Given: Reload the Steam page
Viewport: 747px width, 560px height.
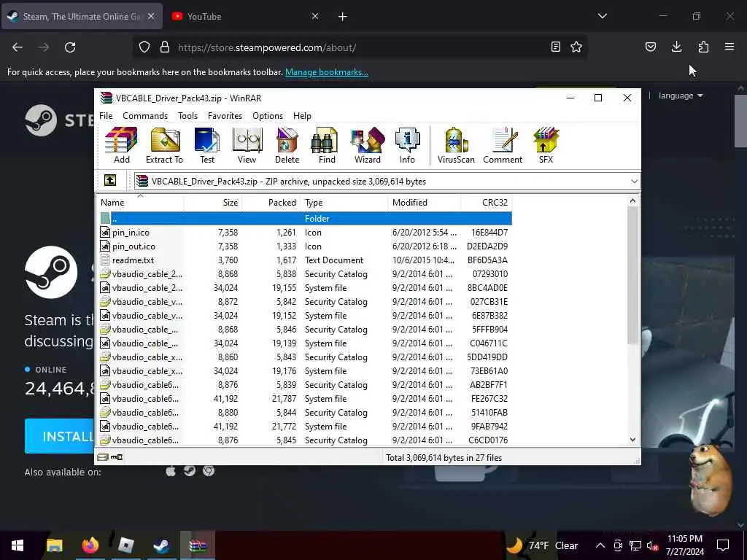Looking at the screenshot, I should click(70, 47).
